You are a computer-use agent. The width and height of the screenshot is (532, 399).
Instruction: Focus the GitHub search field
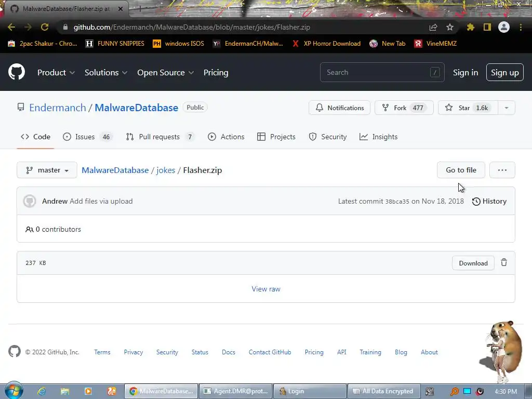[382, 72]
